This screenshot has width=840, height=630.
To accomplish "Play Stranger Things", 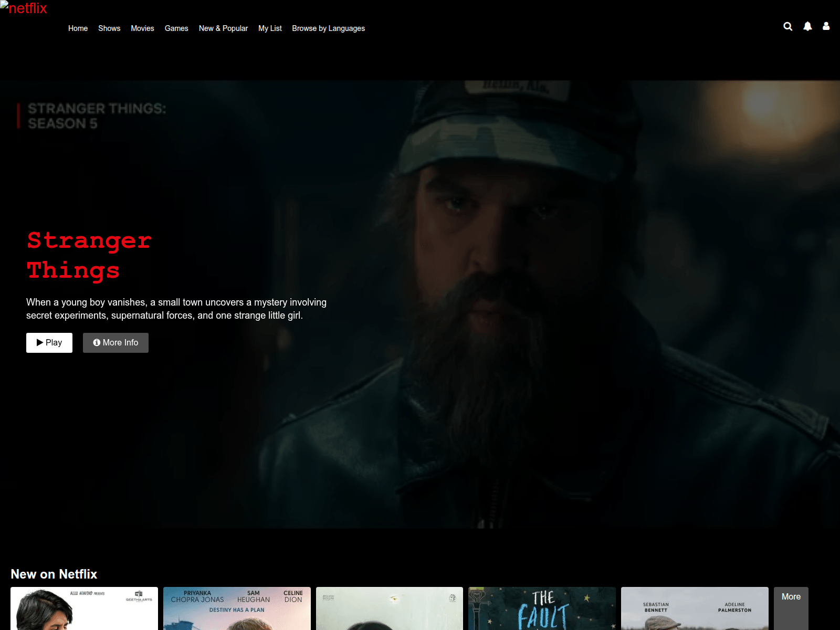I will pyautogui.click(x=49, y=343).
